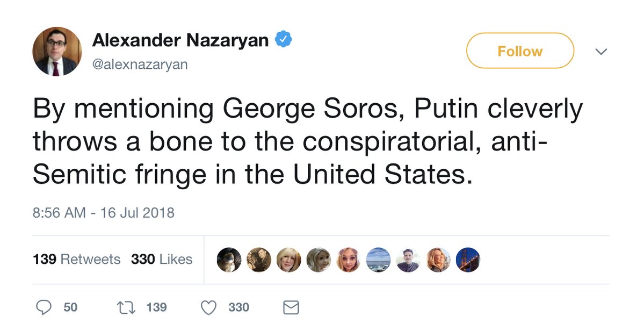This screenshot has height=330, width=644.
Task: Open the liker avatar with Golden Gate Bridge
Action: pyautogui.click(x=467, y=260)
